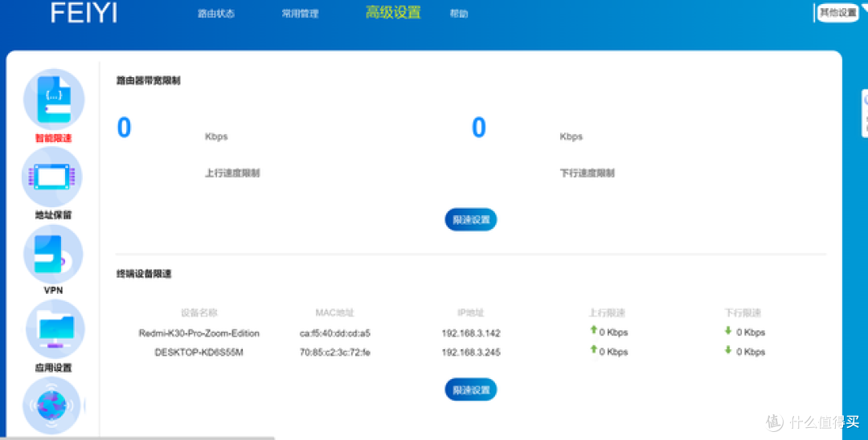868x440 pixels.
Task: Select device Redmi-K30-Pro-Zoom-Edition
Action: (199, 333)
